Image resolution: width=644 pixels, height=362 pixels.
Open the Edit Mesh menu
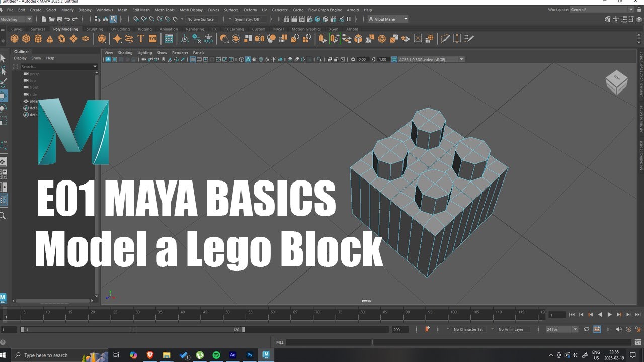pyautogui.click(x=141, y=10)
